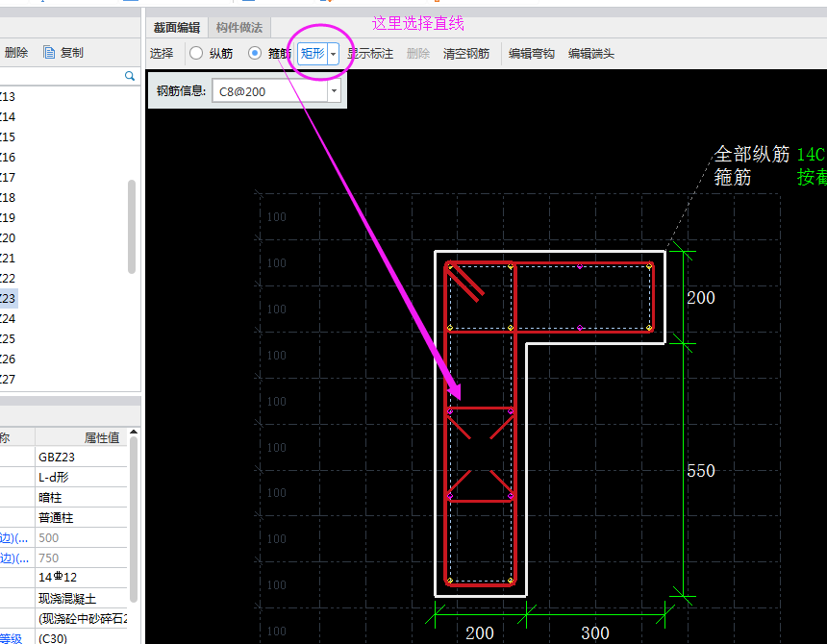Select list item ending in 20

(8, 237)
